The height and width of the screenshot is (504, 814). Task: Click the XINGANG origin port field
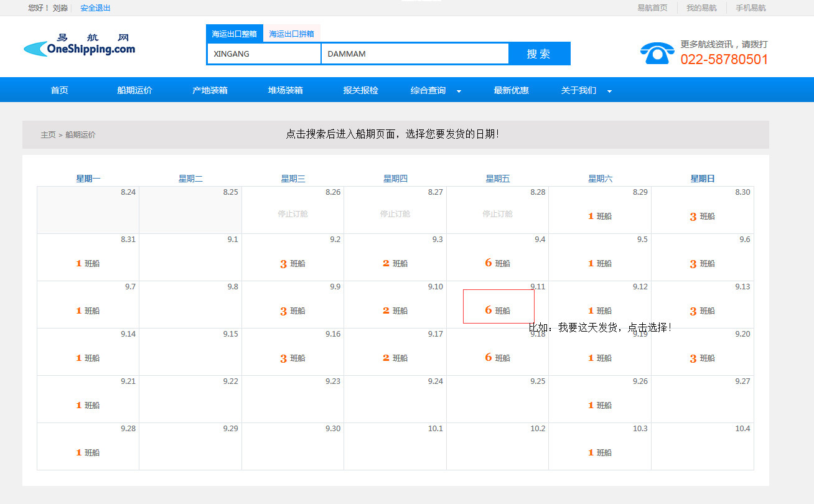(x=263, y=54)
